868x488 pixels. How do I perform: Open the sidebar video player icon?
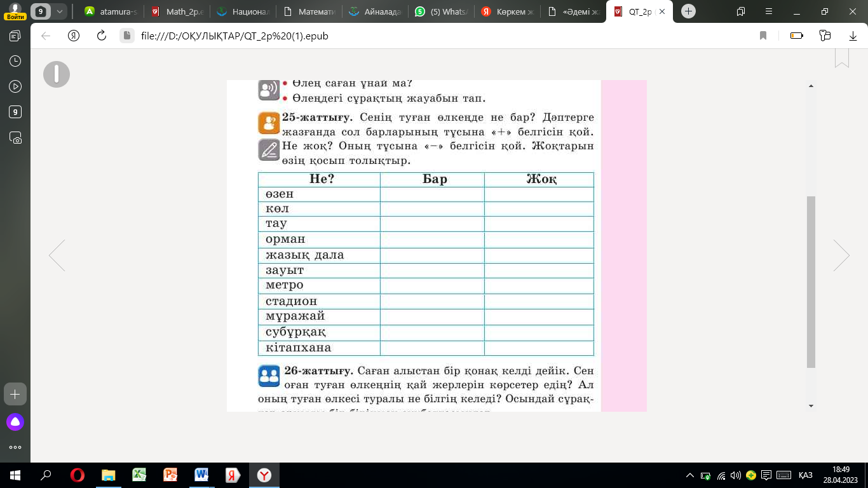15,87
